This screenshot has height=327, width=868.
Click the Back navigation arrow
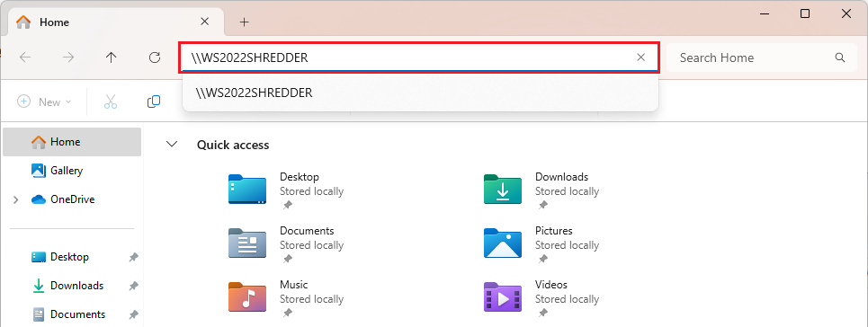(x=25, y=57)
